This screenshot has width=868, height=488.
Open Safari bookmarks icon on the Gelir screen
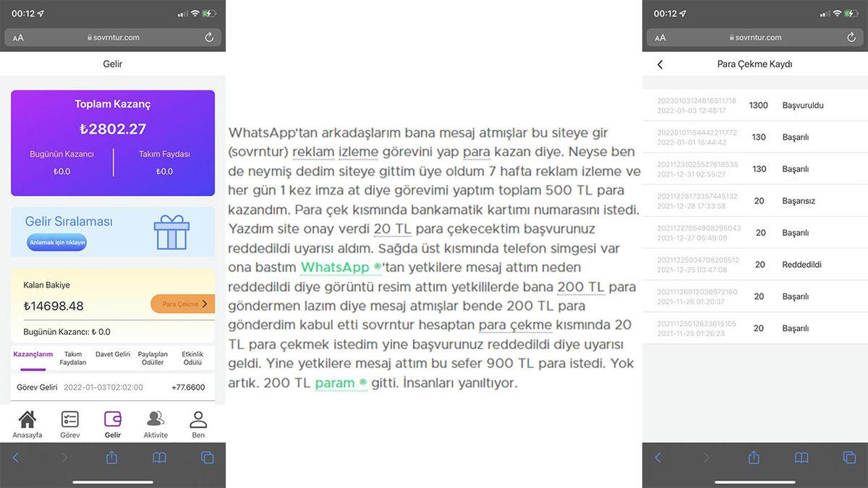point(159,458)
